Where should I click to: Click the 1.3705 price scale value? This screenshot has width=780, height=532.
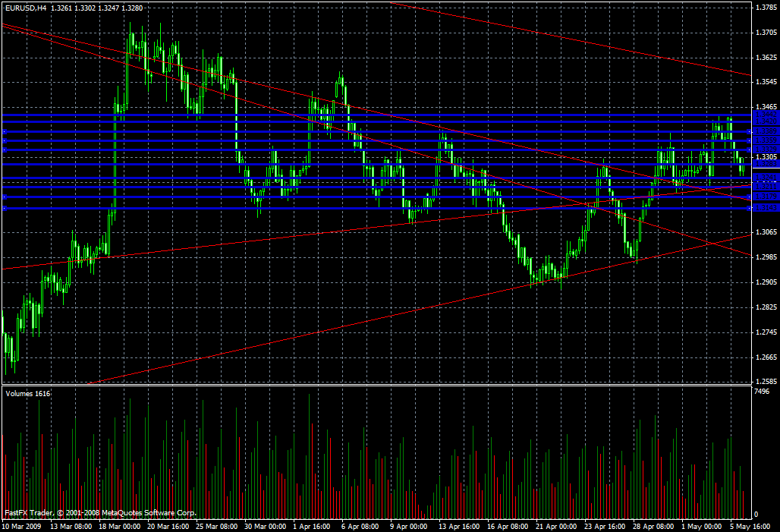(766, 33)
